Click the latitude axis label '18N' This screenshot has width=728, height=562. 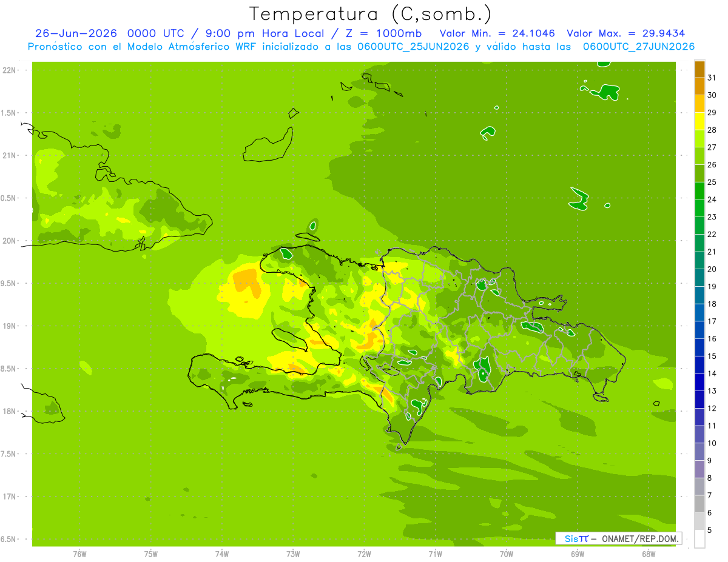pyautogui.click(x=9, y=411)
